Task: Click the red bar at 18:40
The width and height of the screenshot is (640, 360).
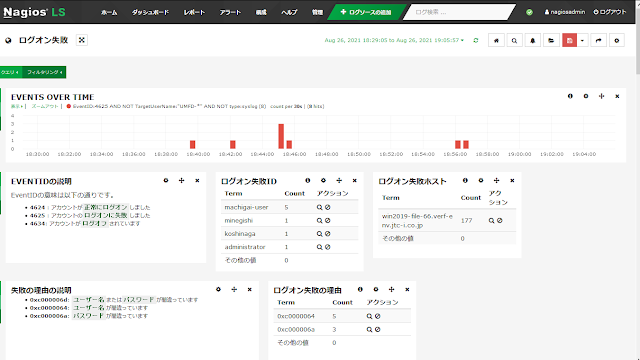Action: click(x=193, y=144)
